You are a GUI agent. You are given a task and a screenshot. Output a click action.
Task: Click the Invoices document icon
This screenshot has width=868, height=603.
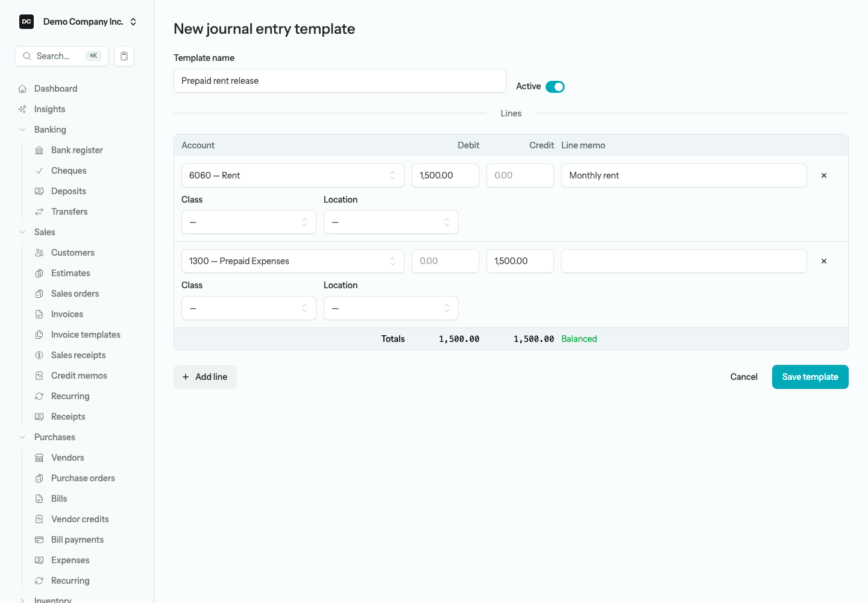pyautogui.click(x=39, y=314)
